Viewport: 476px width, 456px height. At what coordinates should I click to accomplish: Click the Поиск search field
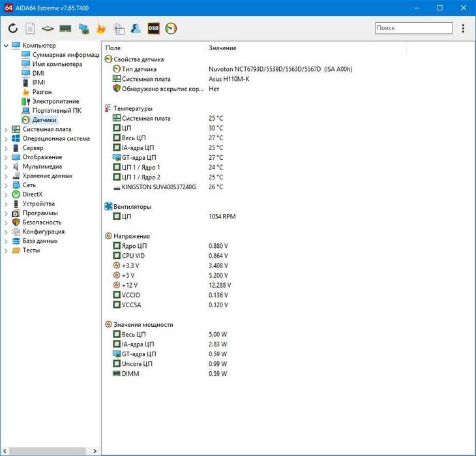[413, 28]
